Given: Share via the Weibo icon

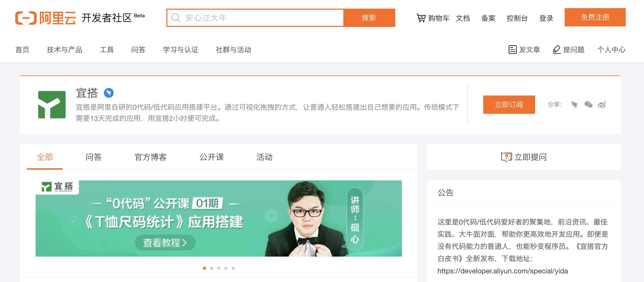Looking at the screenshot, I should coord(602,104).
